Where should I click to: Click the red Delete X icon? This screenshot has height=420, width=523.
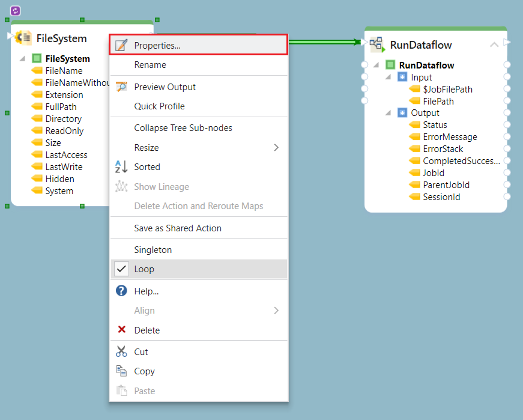click(122, 330)
